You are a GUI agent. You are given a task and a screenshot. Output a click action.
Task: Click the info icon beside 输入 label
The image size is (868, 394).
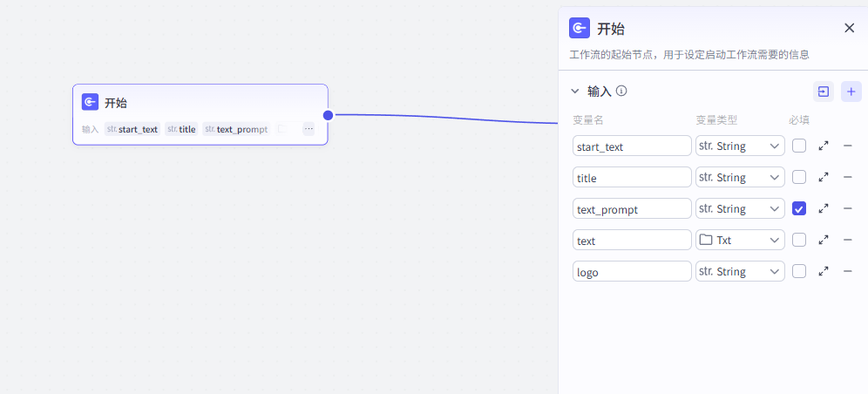pos(621,91)
